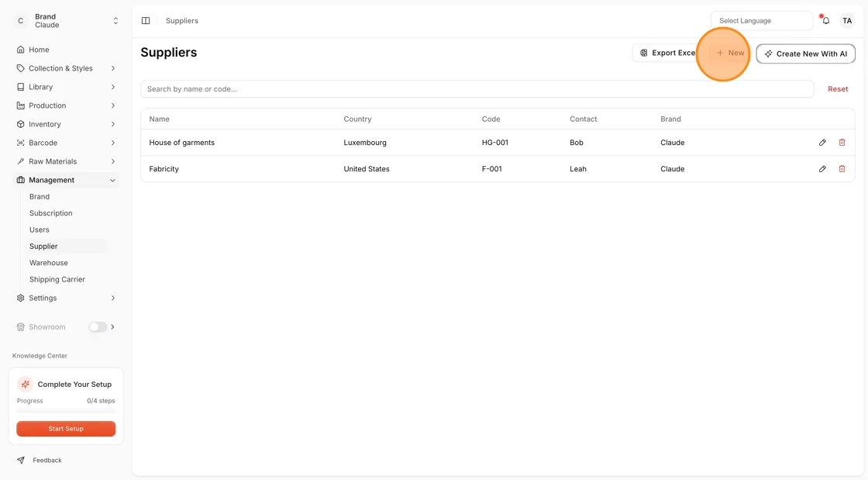Open the notifications bell
The height and width of the screenshot is (480, 868).
click(x=826, y=20)
